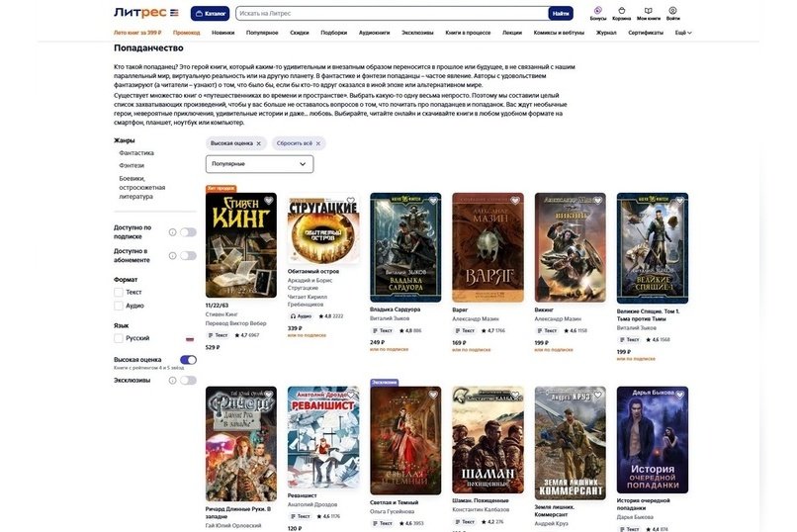Screen dimensions: 797x532
Task: Click the Войти profile icon
Action: point(672,11)
